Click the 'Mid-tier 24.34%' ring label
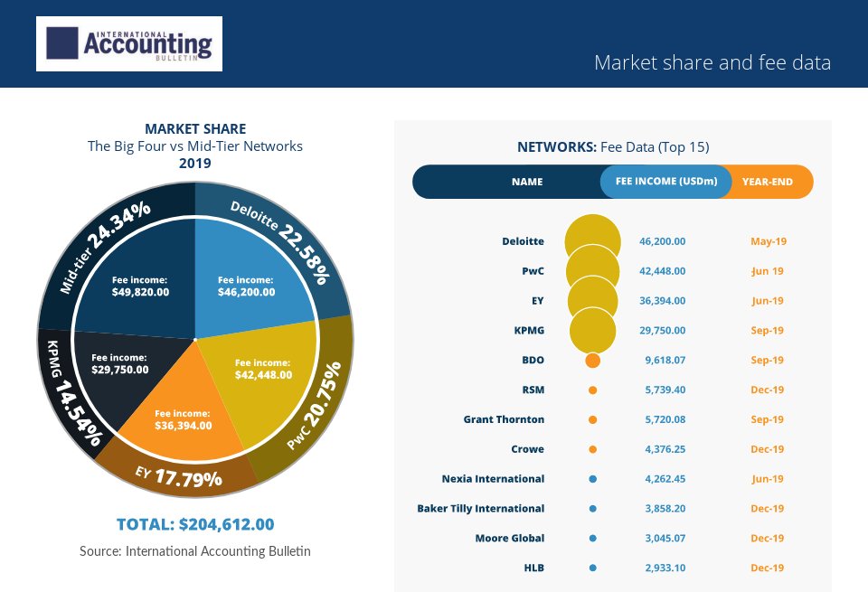 coord(104,247)
